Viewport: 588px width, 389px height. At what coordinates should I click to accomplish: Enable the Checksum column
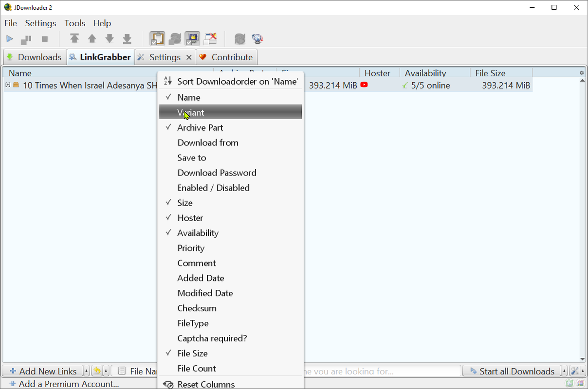click(230, 308)
